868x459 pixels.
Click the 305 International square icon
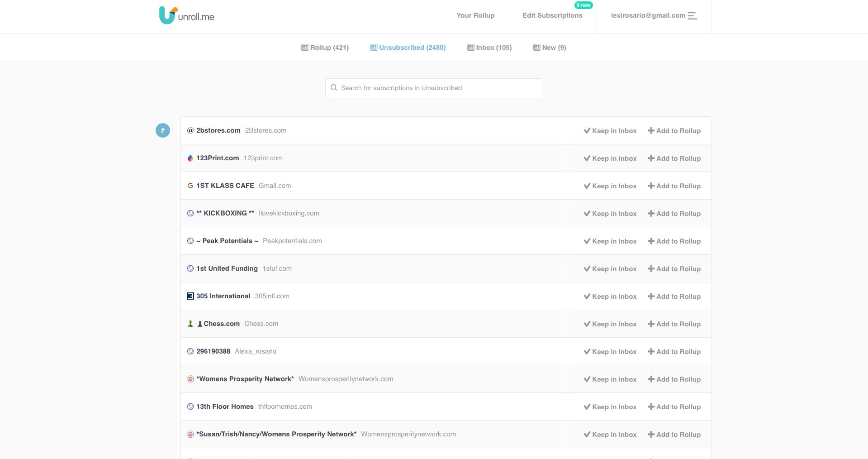pos(190,296)
